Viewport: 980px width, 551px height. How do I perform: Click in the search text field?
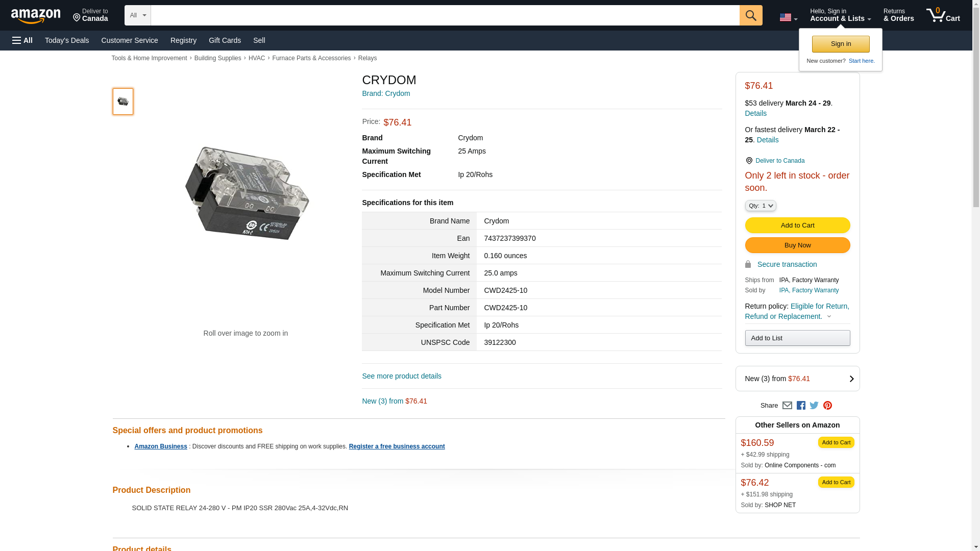(x=444, y=15)
